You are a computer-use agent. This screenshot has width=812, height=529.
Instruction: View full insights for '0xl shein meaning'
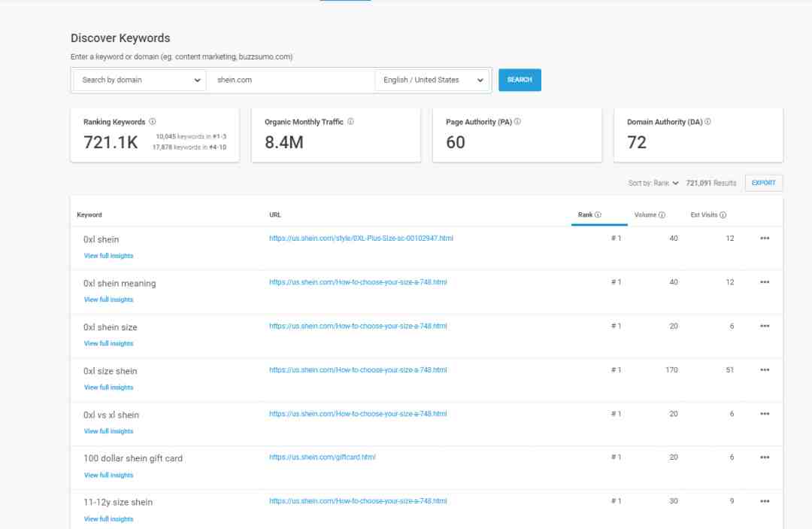(x=109, y=300)
